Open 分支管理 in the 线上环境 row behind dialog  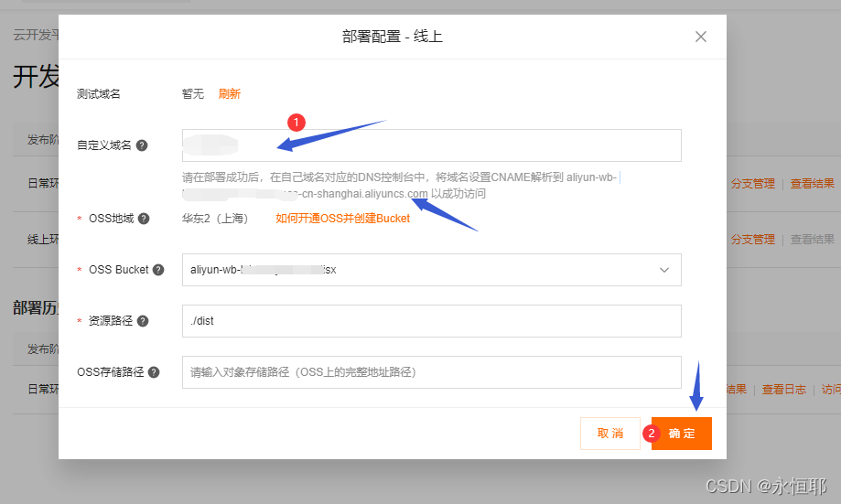point(752,239)
